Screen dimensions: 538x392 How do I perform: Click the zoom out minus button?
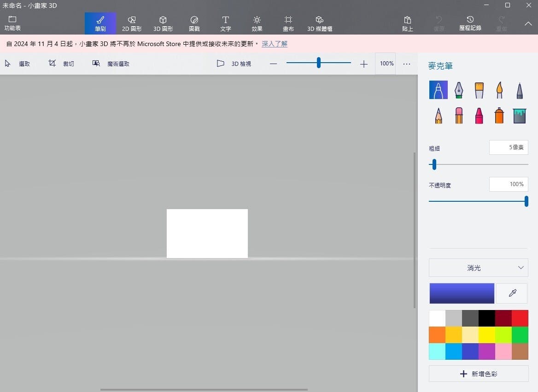[273, 64]
